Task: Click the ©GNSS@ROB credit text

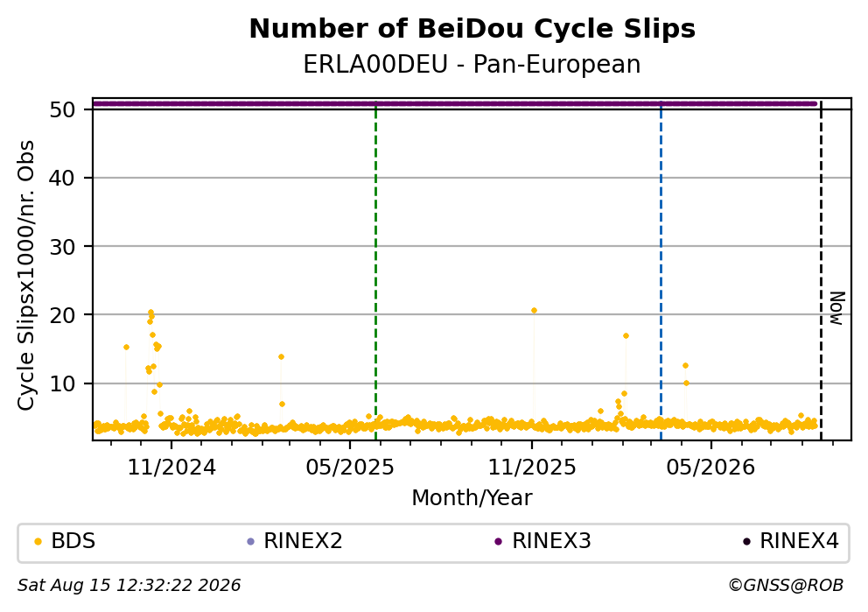Action: coord(786,586)
